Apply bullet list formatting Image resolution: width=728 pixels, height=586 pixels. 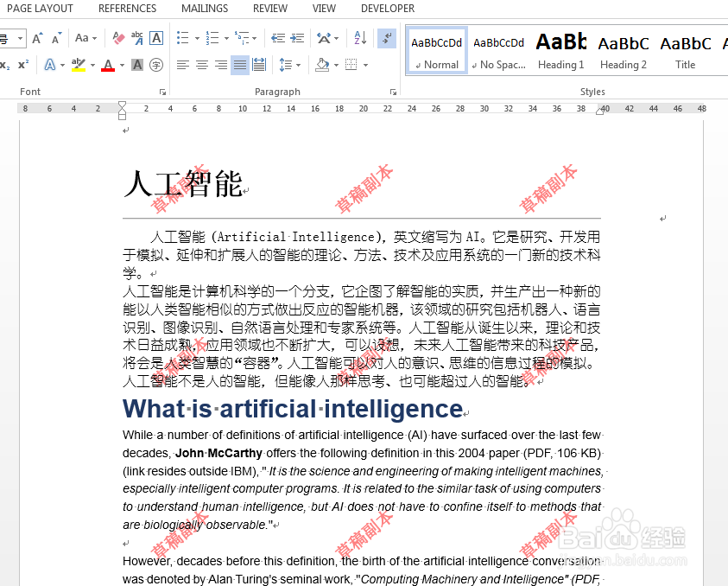[x=183, y=38]
